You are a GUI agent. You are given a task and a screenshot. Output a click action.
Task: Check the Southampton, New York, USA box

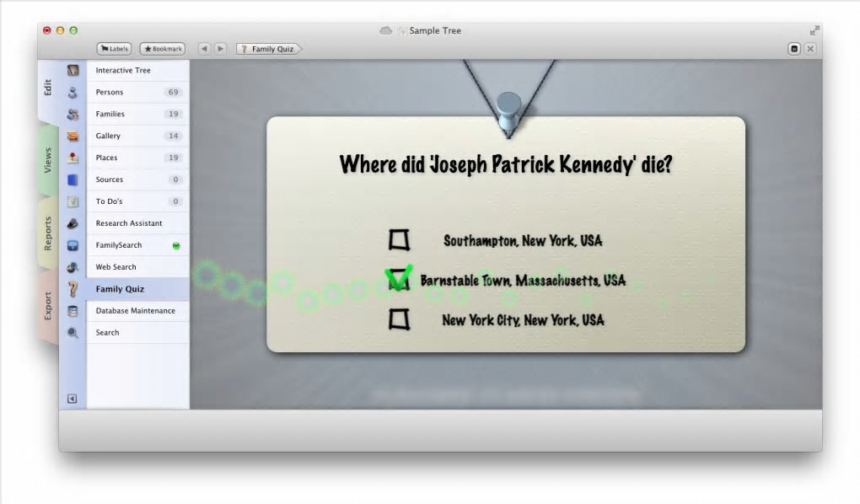pyautogui.click(x=400, y=240)
